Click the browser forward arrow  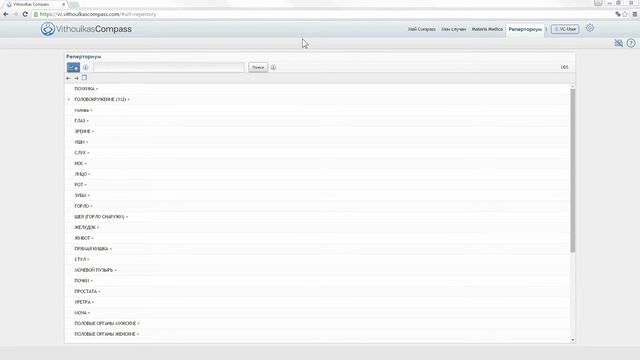[16, 14]
